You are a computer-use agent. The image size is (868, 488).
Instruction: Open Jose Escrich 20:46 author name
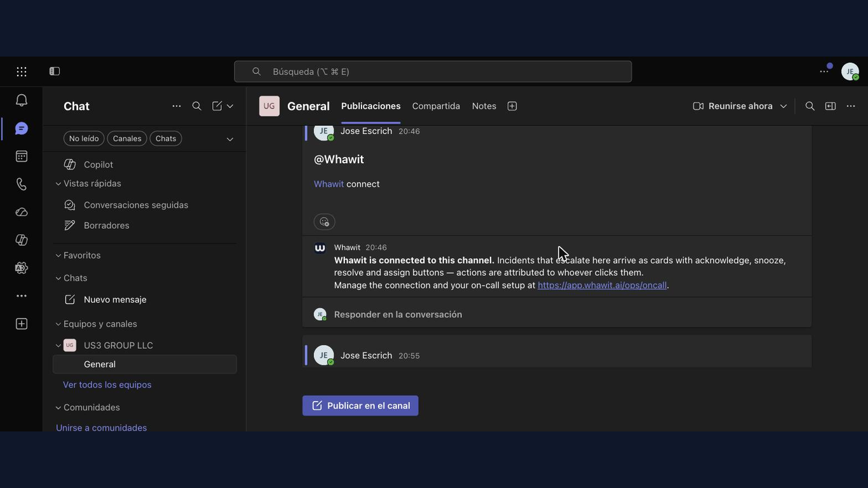[366, 131]
